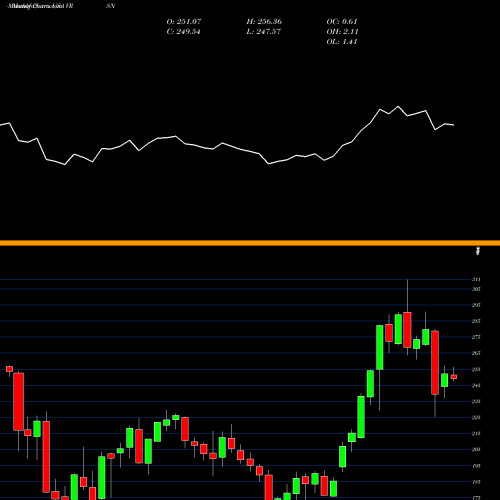Click the OL: 1.41 reading
The image size is (500, 500).
(x=342, y=42)
